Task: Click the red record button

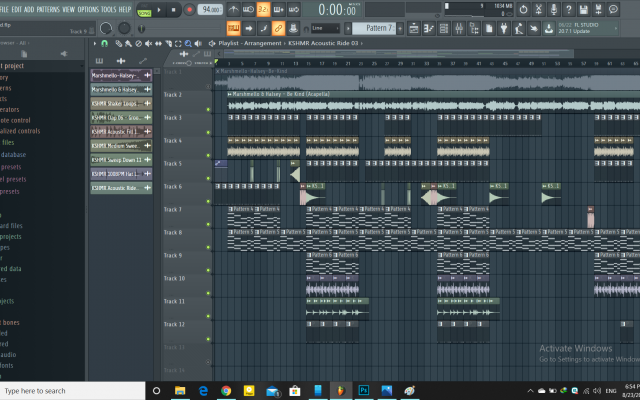Action: pos(189,9)
